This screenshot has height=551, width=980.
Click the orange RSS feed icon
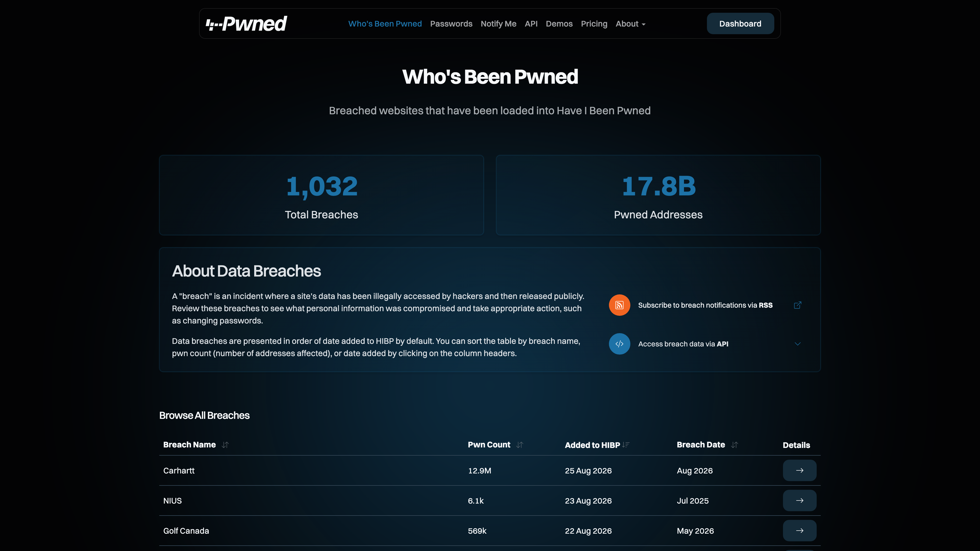tap(619, 305)
